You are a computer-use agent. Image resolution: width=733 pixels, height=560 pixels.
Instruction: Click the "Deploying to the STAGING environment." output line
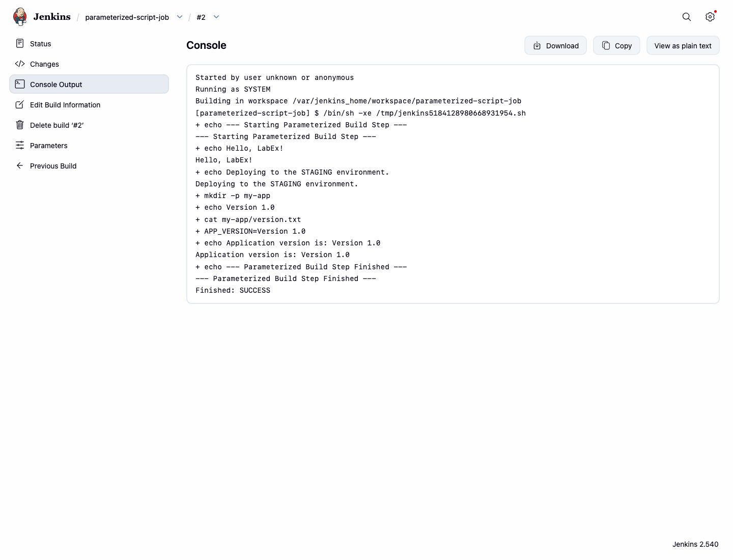tap(277, 184)
